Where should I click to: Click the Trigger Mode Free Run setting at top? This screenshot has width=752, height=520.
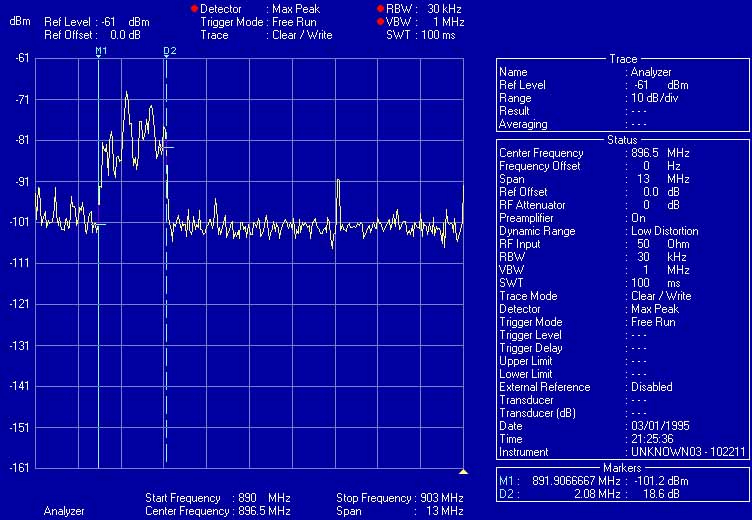coord(306,21)
